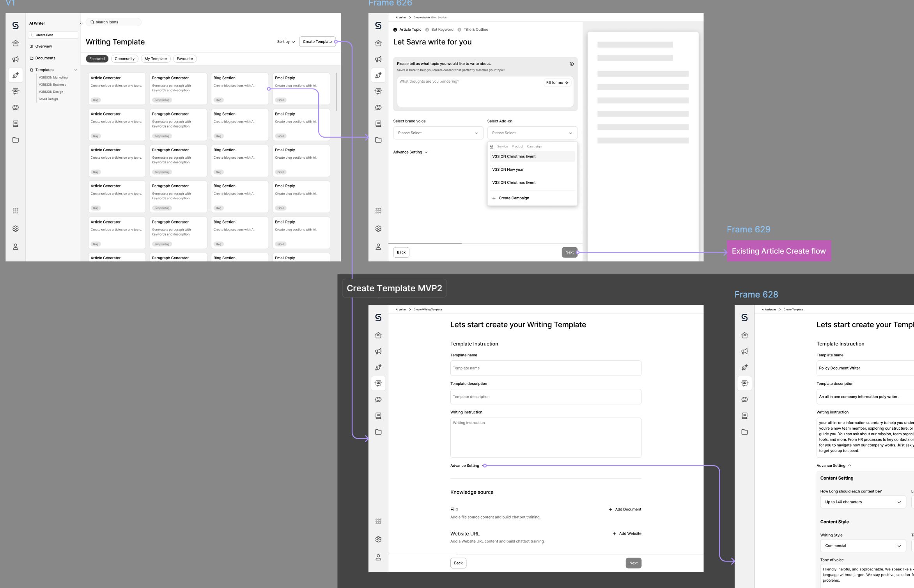Open the Up to 140 characters dropdown
Image resolution: width=914 pixels, height=588 pixels.
(863, 502)
